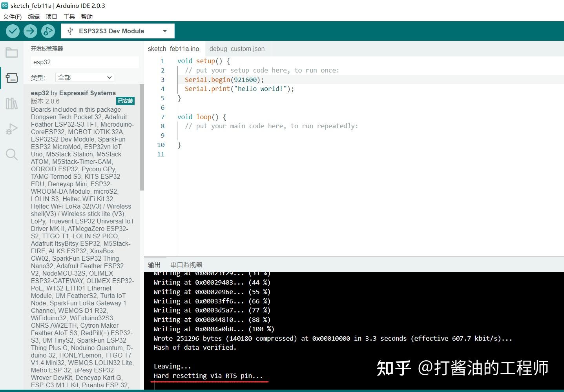Click the esp32 search input field

point(84,62)
